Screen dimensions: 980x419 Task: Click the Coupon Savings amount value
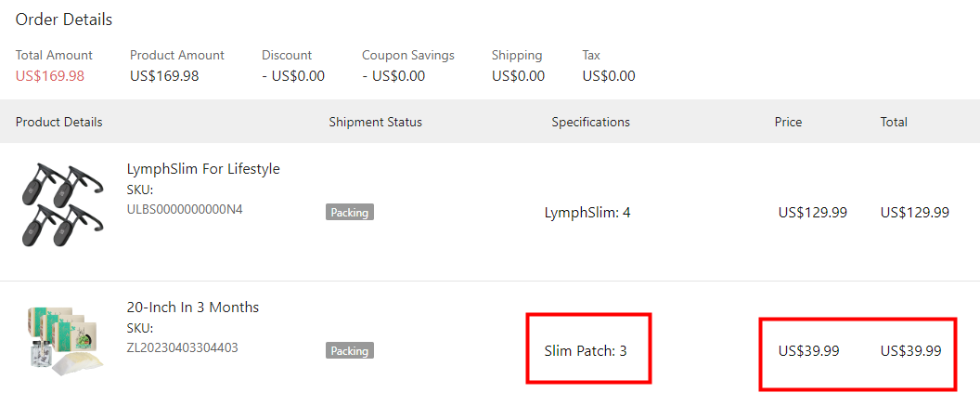393,76
